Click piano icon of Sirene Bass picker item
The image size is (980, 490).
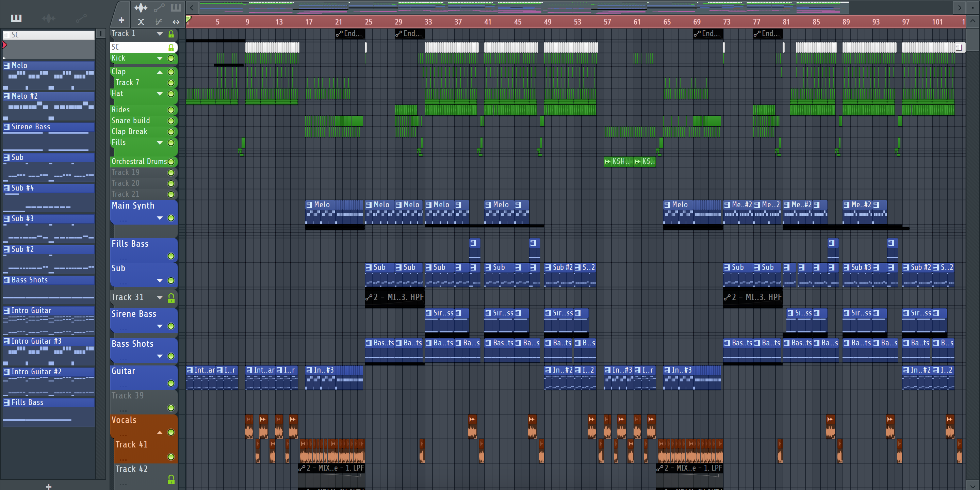[6, 127]
